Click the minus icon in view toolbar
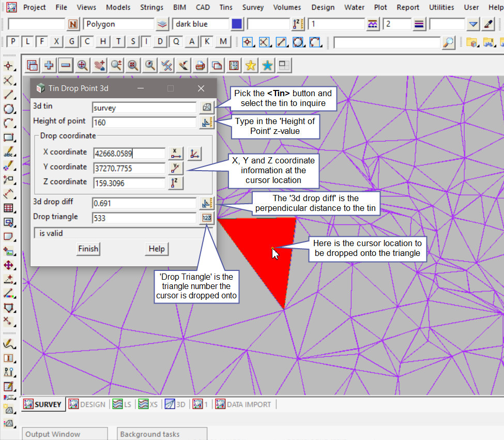 pyautogui.click(x=65, y=65)
